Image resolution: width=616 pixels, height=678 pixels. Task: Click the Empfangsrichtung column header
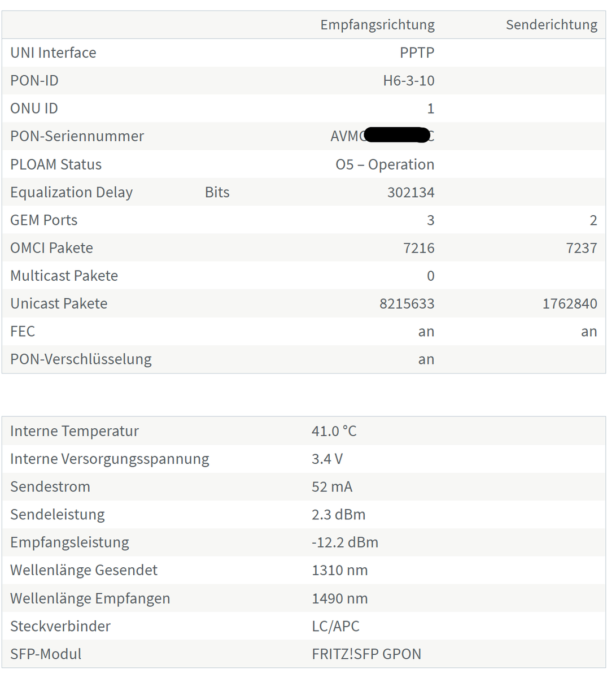click(377, 25)
